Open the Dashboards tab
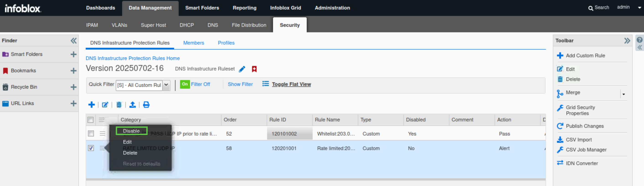Image resolution: width=644 pixels, height=186 pixels. (100, 8)
